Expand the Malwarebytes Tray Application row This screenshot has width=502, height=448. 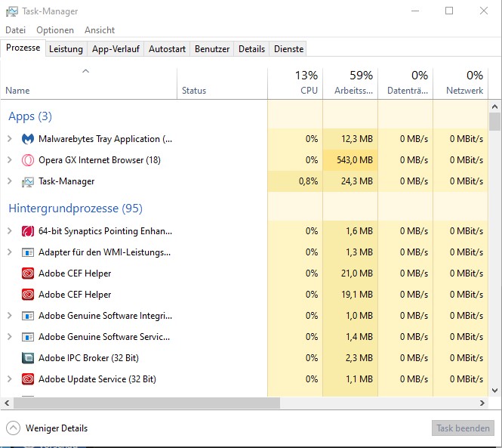tap(10, 139)
